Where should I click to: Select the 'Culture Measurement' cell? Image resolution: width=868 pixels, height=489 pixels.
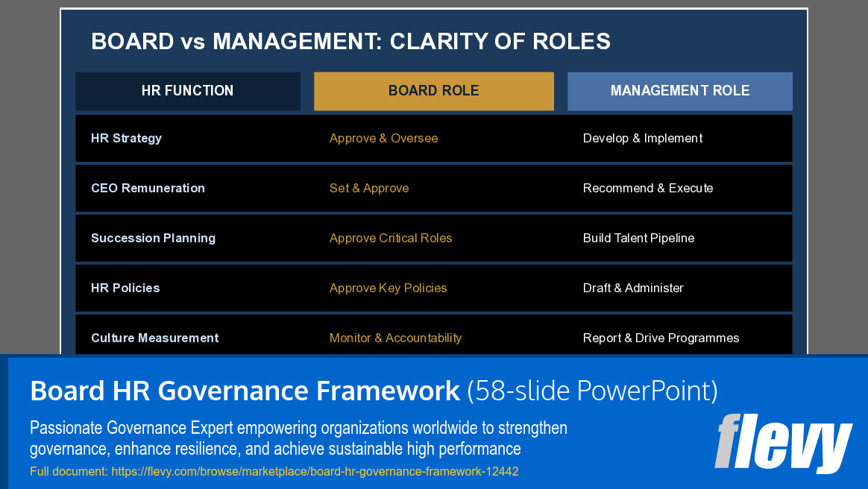click(x=154, y=338)
